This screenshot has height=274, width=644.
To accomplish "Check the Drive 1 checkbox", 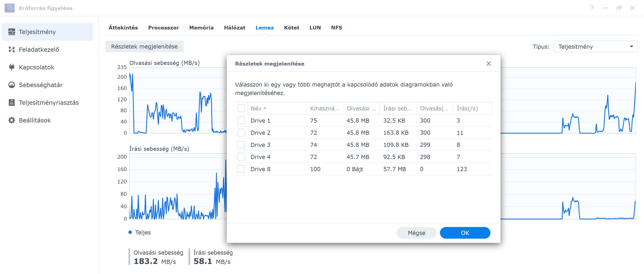I will pyautogui.click(x=241, y=121).
